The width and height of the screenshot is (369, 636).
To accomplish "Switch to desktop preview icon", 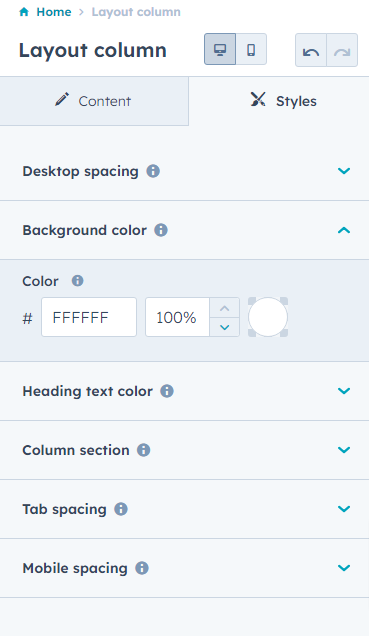I will tap(220, 49).
